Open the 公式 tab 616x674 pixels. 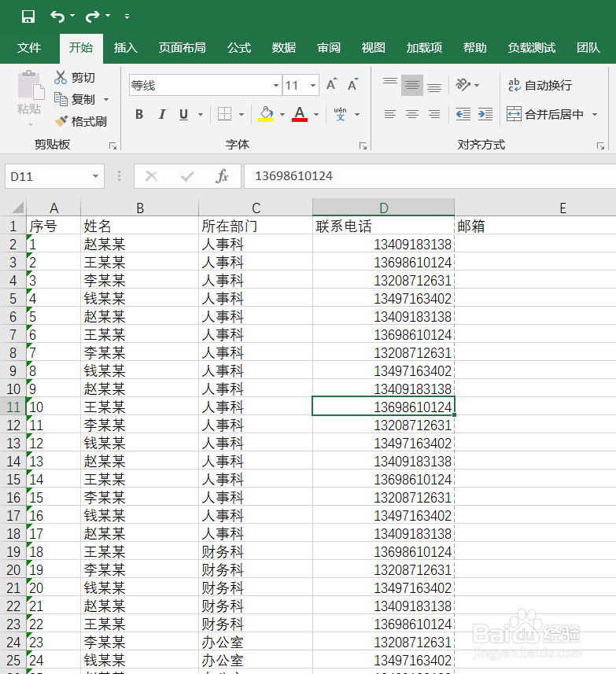pyautogui.click(x=239, y=47)
